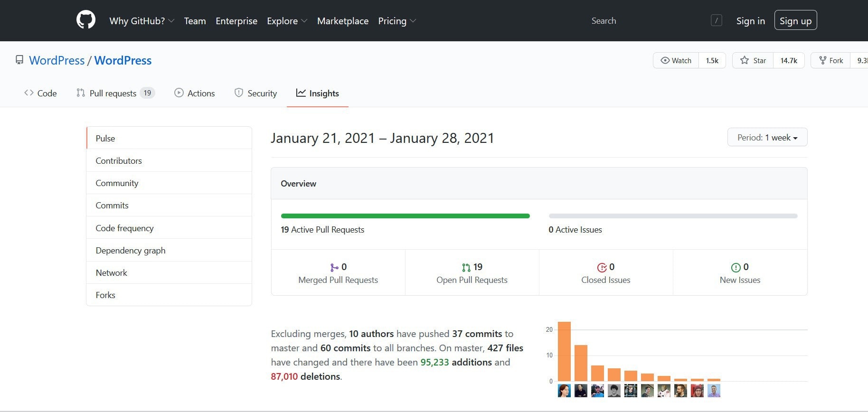Click the Insights graph icon
868x412 pixels.
pyautogui.click(x=301, y=93)
